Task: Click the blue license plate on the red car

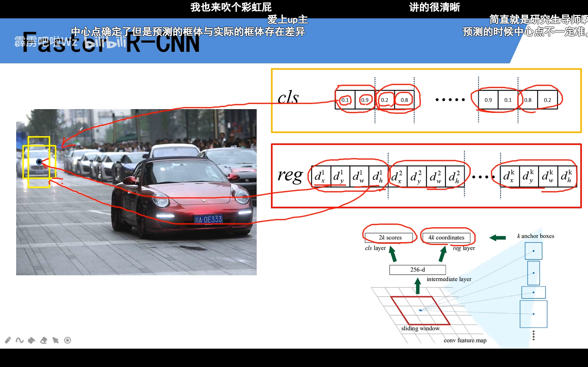Action: coord(208,219)
